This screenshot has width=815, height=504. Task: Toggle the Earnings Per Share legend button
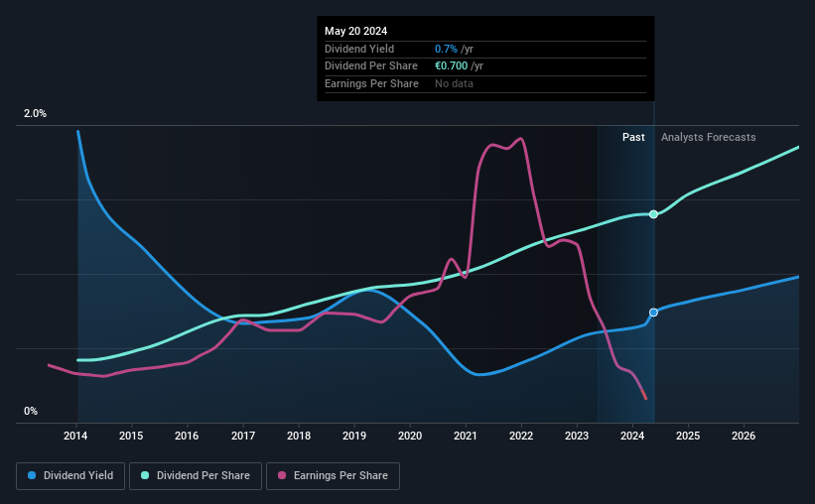333,476
